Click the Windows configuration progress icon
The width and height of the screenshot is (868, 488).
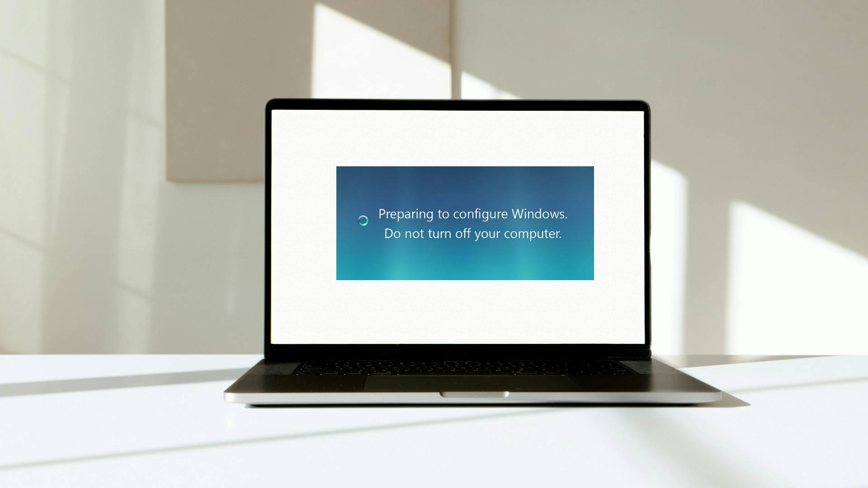(363, 220)
